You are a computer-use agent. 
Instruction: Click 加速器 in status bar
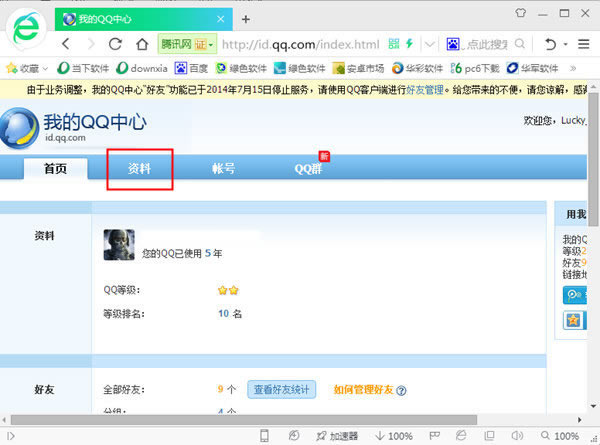click(x=337, y=436)
